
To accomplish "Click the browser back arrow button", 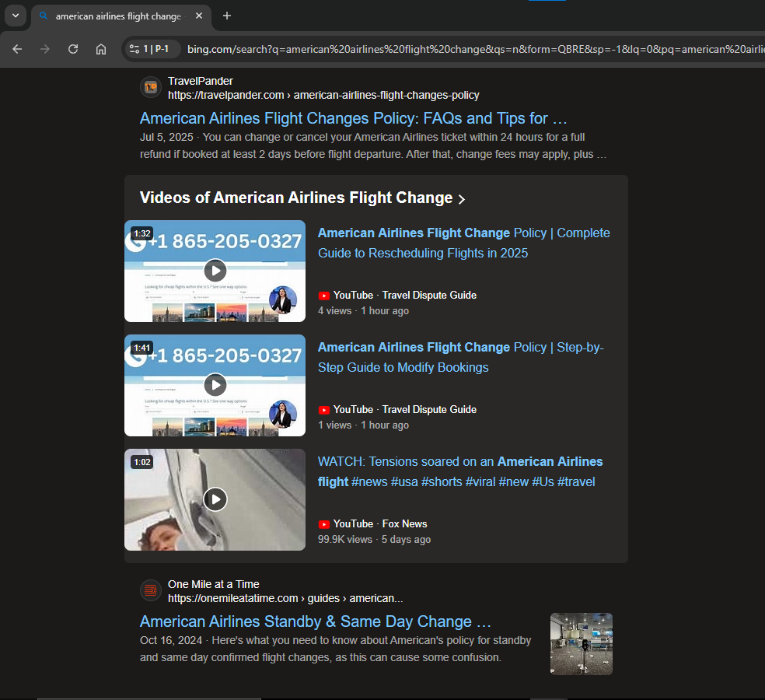I will [17, 49].
